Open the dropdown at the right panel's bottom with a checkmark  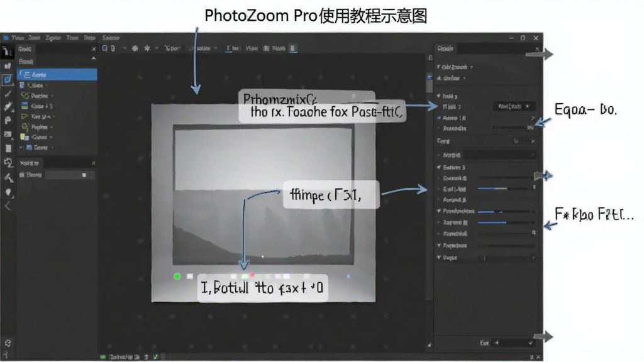pos(513,343)
